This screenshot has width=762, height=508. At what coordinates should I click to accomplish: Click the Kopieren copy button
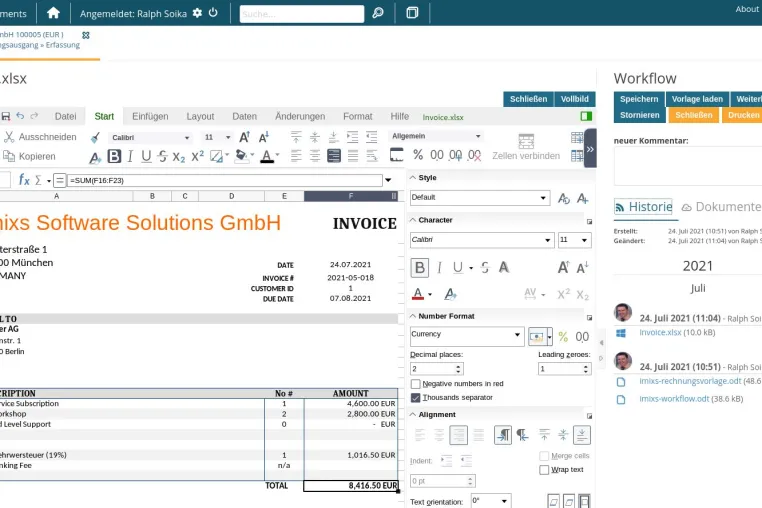[30, 156]
